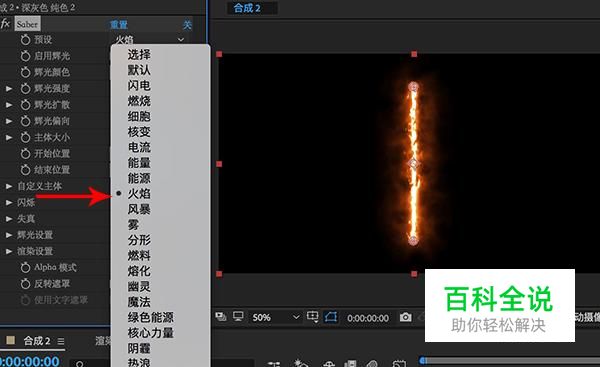Open the 预设 preset dropdown showing 火焰
600x367 pixels.
(150, 39)
